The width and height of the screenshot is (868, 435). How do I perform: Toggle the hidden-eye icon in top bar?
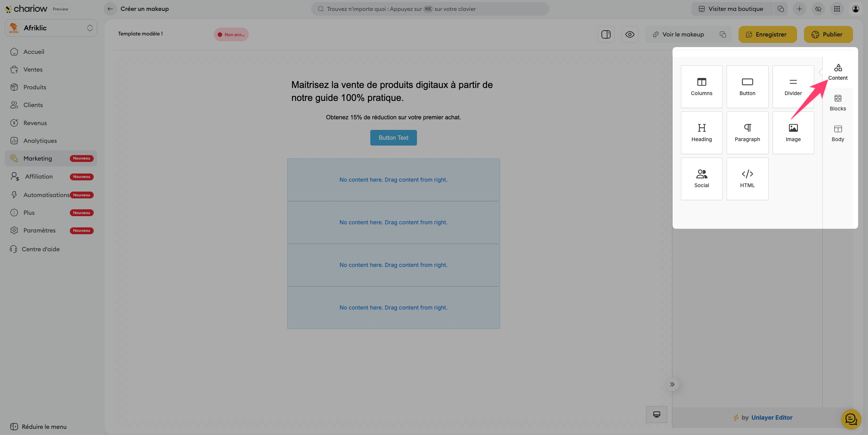tap(818, 9)
